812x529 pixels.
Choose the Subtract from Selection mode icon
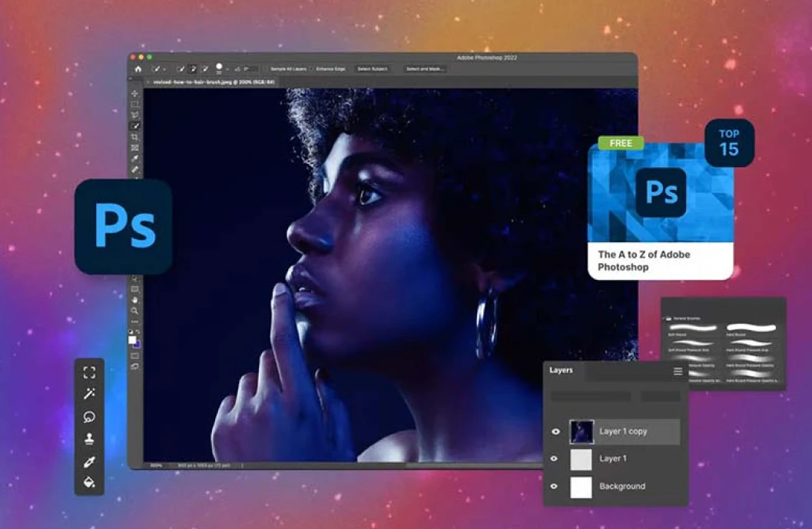click(205, 68)
